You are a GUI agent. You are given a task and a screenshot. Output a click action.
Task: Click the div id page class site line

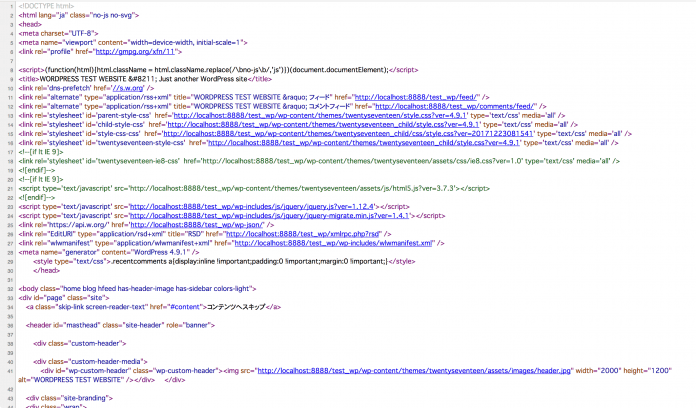click(x=63, y=297)
